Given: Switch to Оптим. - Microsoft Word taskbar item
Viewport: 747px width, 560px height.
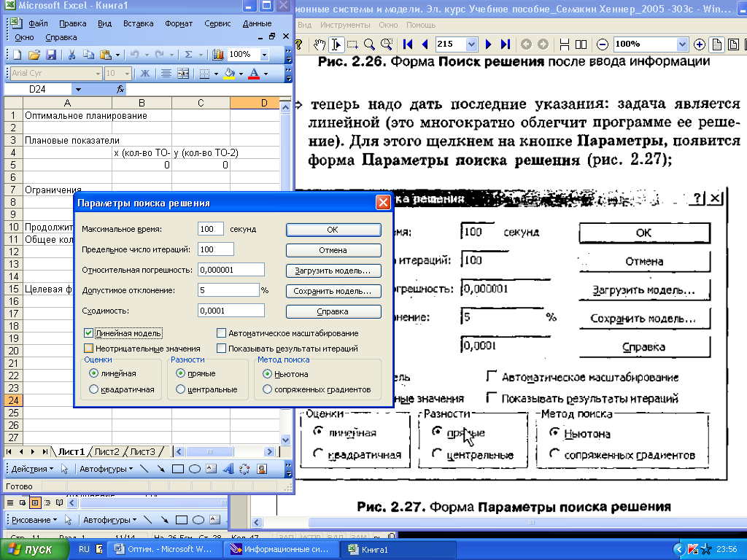Looking at the screenshot, I should (164, 549).
